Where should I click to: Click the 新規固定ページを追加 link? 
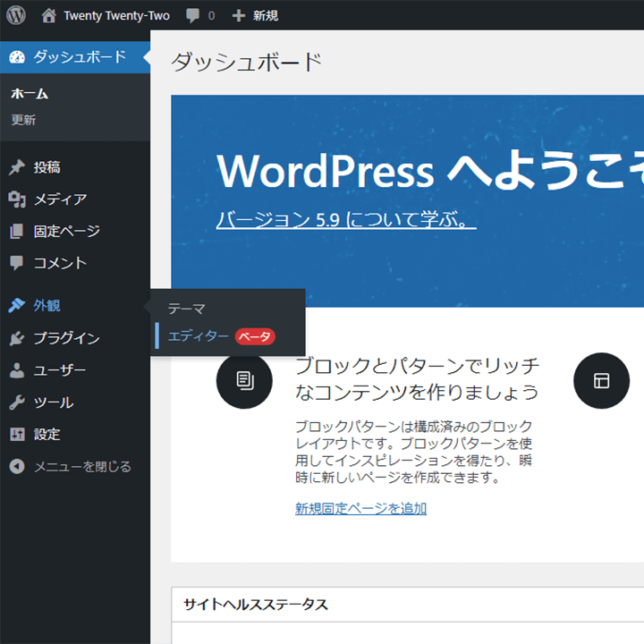click(360, 508)
